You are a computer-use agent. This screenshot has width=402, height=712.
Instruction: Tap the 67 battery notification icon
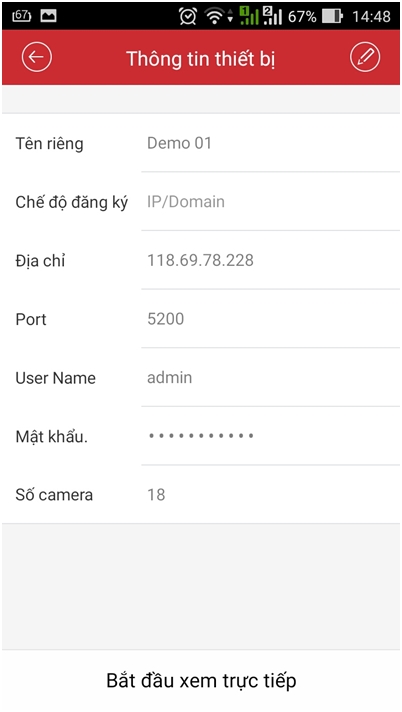(x=21, y=16)
